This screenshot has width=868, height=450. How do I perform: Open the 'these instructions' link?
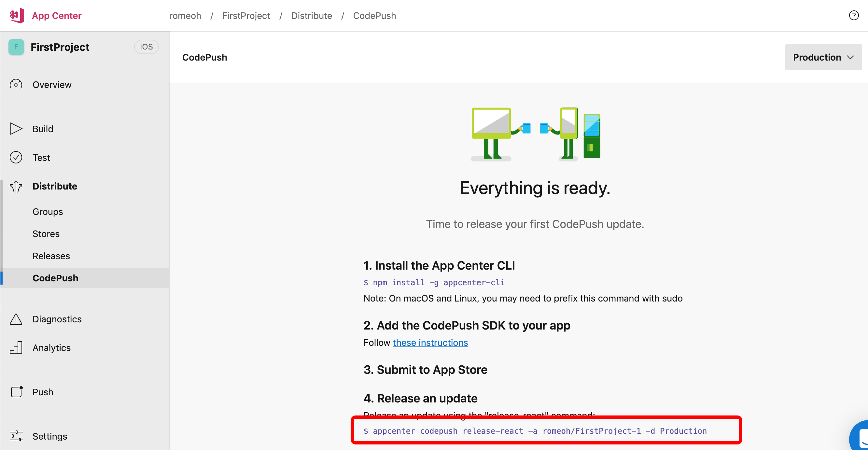pyautogui.click(x=430, y=343)
